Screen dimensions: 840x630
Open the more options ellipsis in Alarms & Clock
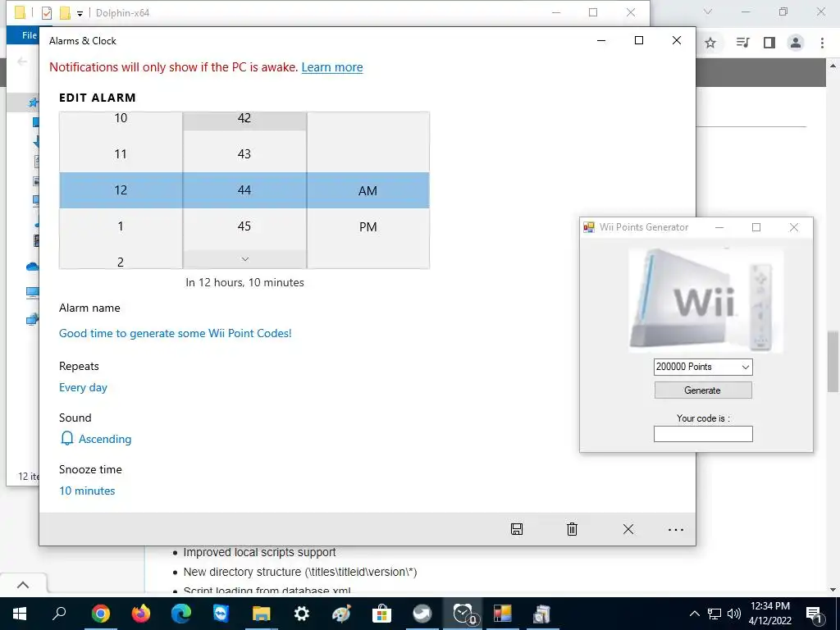676,529
